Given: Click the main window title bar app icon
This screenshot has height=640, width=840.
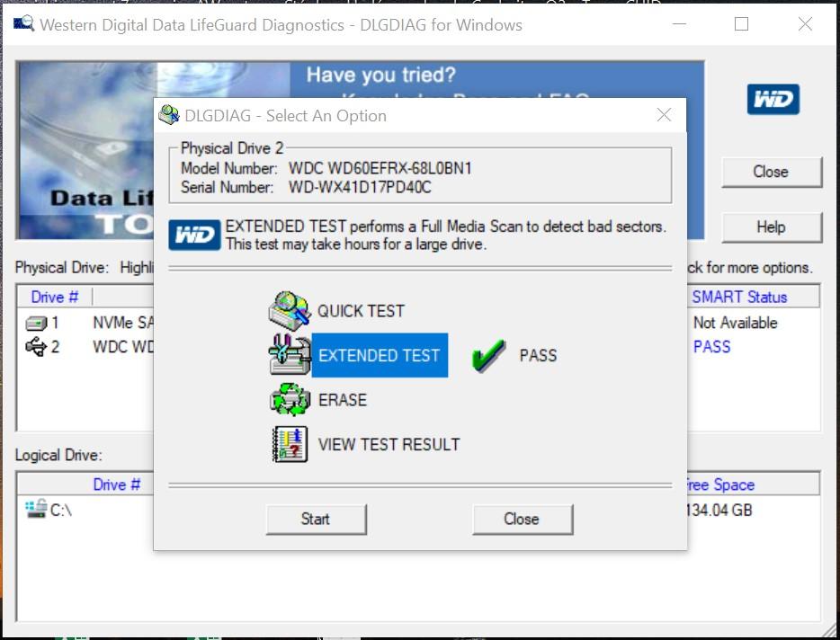Looking at the screenshot, I should click(24, 23).
